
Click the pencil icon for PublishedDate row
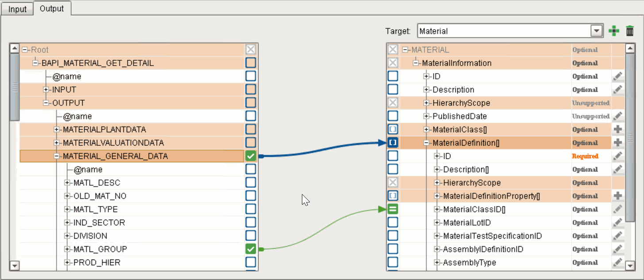(618, 117)
